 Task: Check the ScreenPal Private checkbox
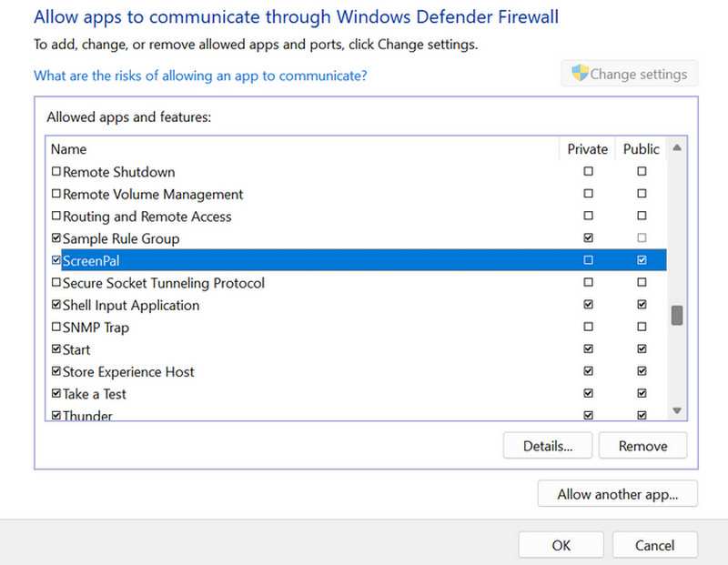(588, 260)
